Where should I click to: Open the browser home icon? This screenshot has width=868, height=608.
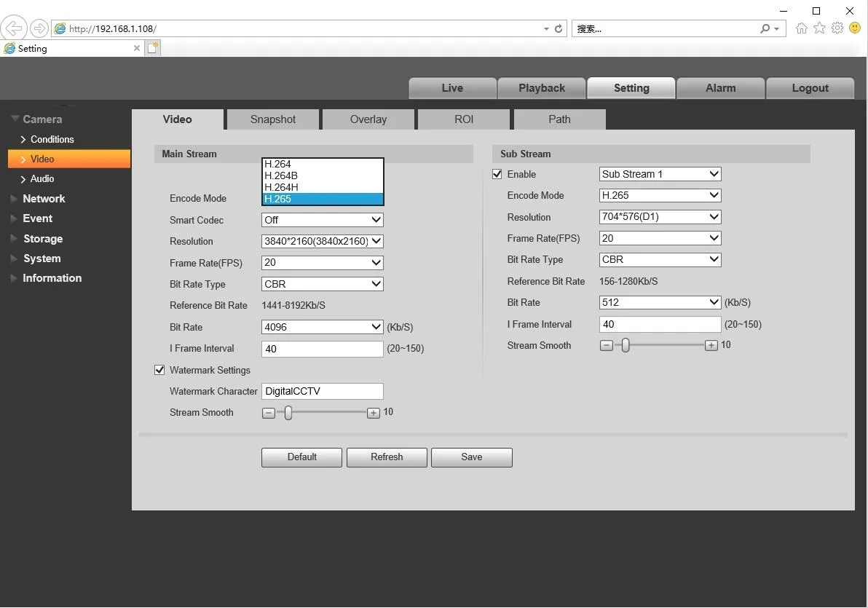point(801,28)
